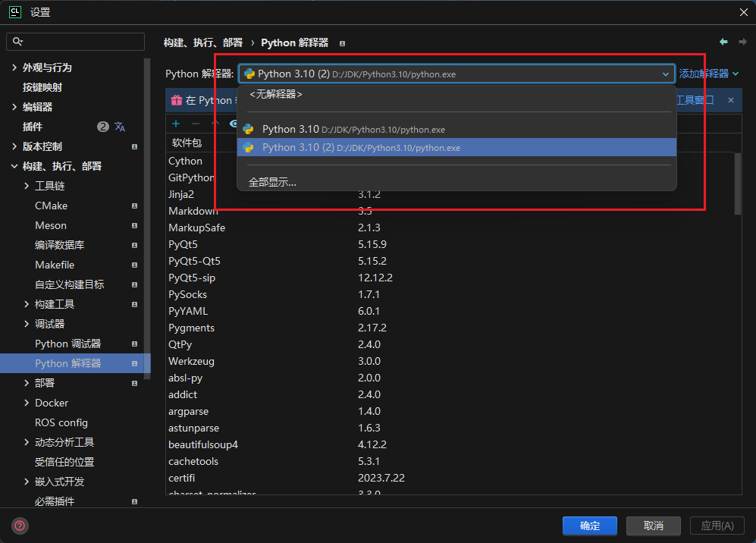Click the project-level icon beside Meson
Viewport: 756px width, 543px height.
tap(134, 226)
